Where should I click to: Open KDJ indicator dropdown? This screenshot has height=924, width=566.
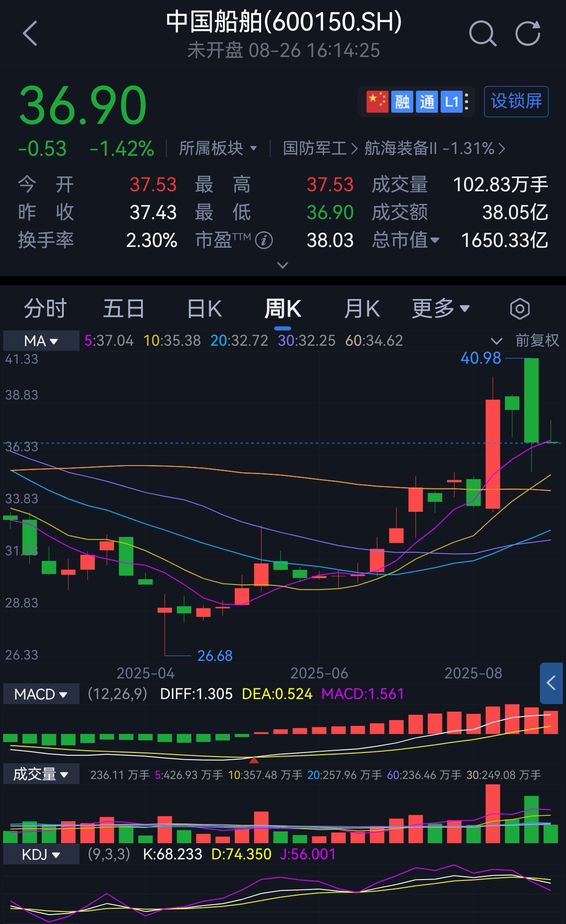coord(41,854)
